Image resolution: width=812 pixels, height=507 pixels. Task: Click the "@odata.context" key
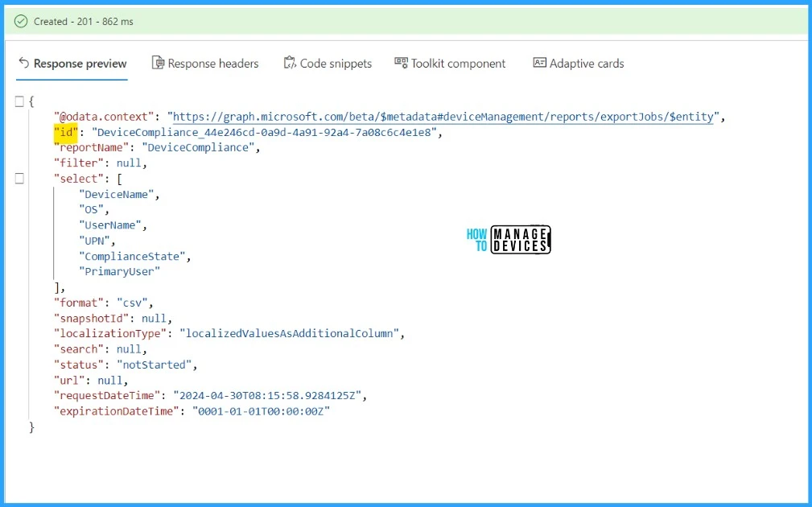104,117
